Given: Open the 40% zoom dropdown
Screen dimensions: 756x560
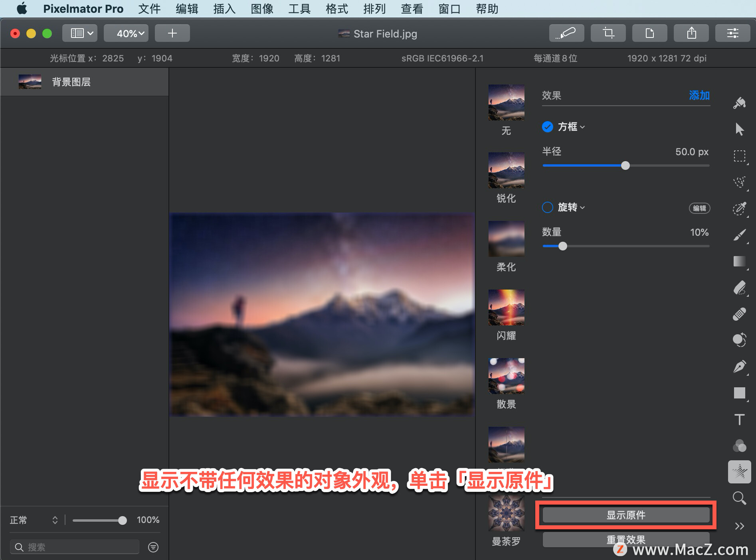Looking at the screenshot, I should click(x=126, y=33).
